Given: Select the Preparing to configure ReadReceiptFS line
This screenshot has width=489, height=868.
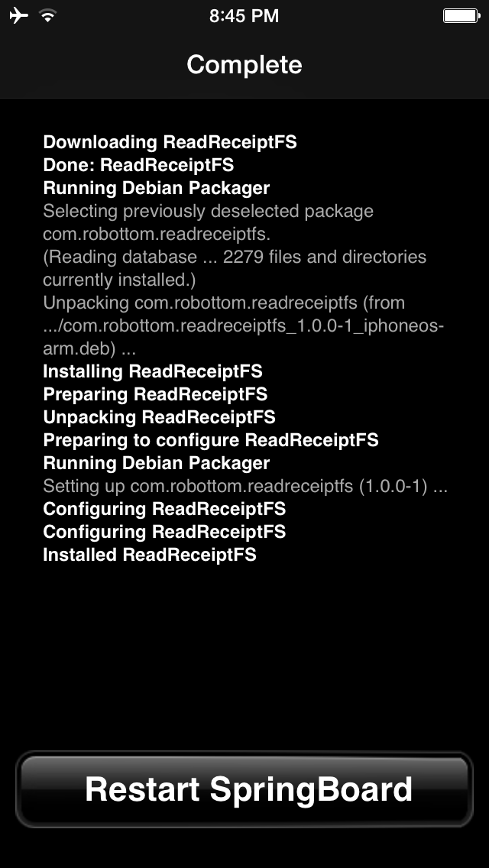Looking at the screenshot, I should click(x=209, y=441).
